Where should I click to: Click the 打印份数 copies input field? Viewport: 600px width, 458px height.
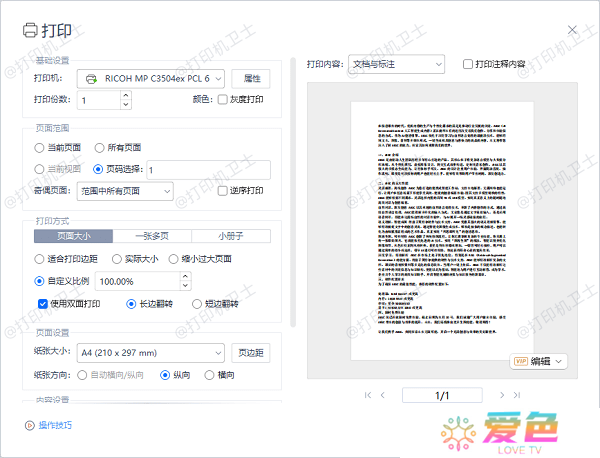click(99, 100)
